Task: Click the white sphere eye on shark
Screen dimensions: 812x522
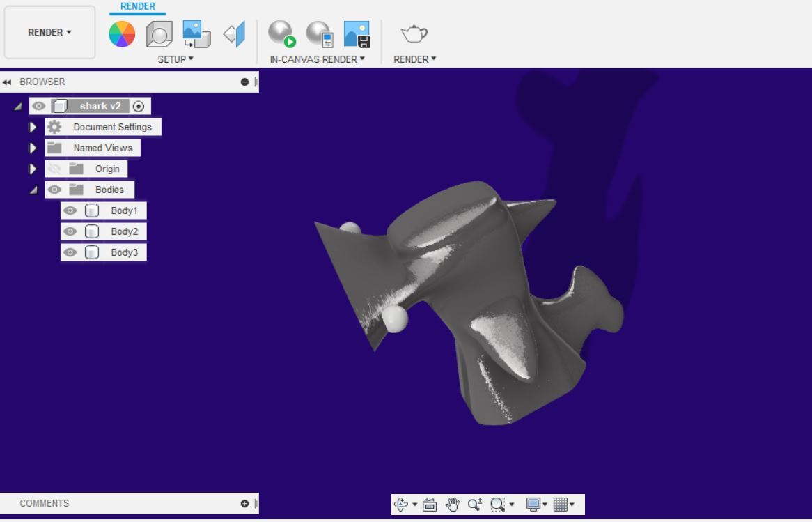Action: pyautogui.click(x=395, y=318)
